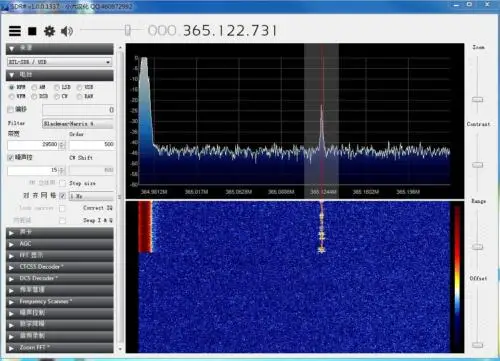Screen dimensions: 500x361
Task: Expand the Frequency Scanner panel
Action: point(60,302)
